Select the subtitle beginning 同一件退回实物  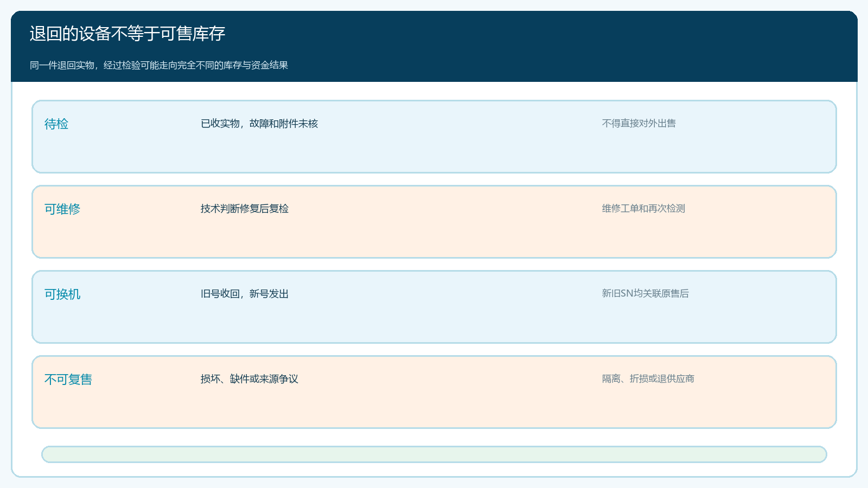click(x=158, y=65)
